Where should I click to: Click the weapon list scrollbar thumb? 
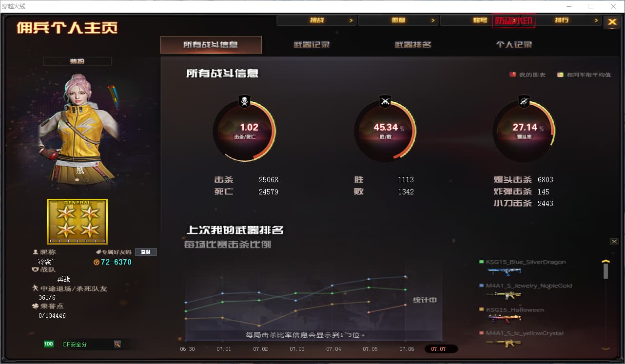[x=606, y=271]
